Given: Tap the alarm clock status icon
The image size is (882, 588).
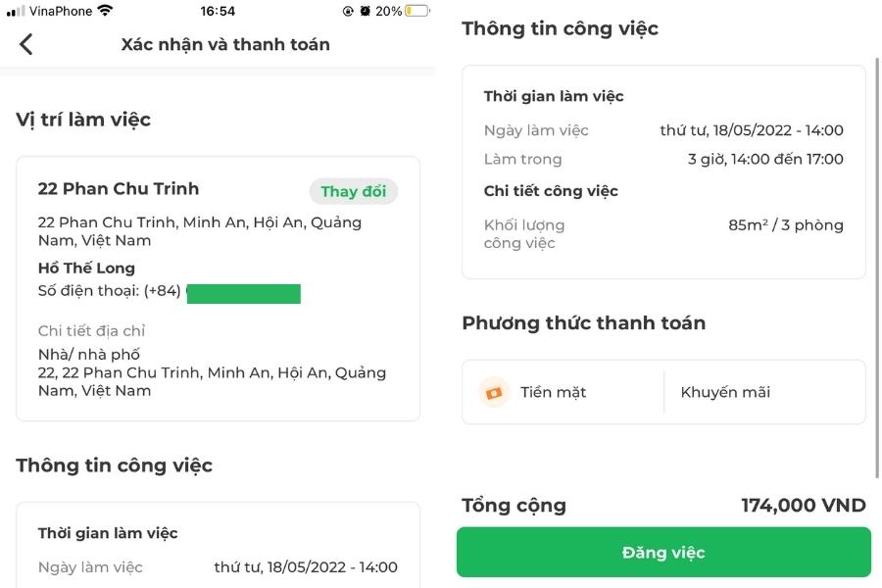Looking at the screenshot, I should (x=366, y=11).
